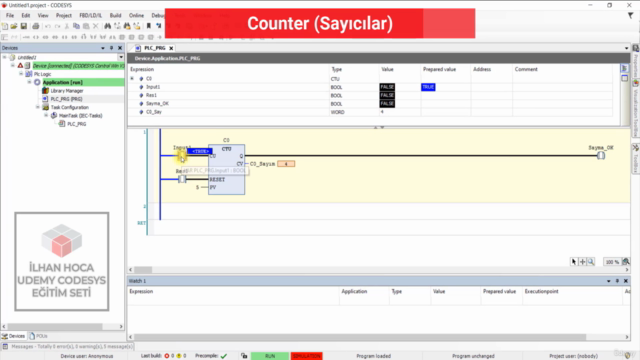Click the red warning triangle on Device
640x360 pixels.
pyautogui.click(x=20, y=65)
